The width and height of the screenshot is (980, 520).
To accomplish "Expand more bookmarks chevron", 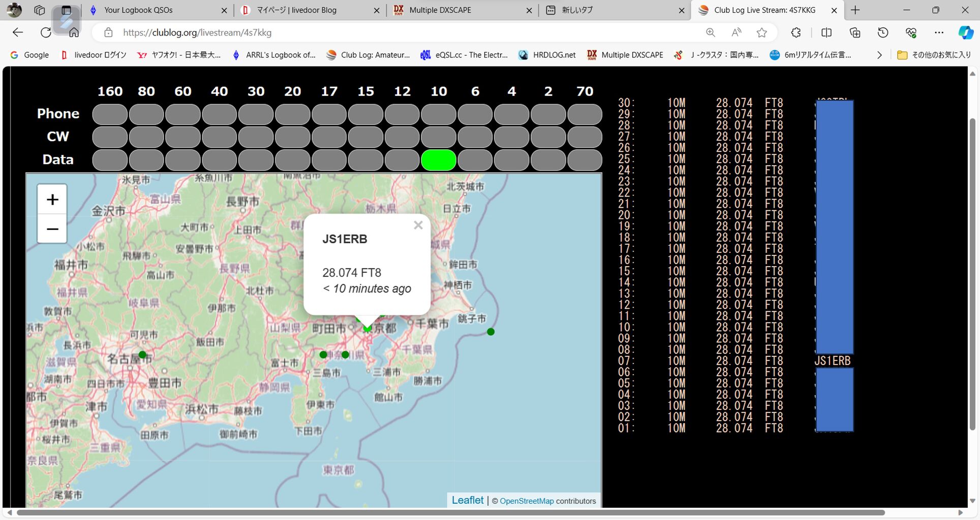I will (x=879, y=55).
